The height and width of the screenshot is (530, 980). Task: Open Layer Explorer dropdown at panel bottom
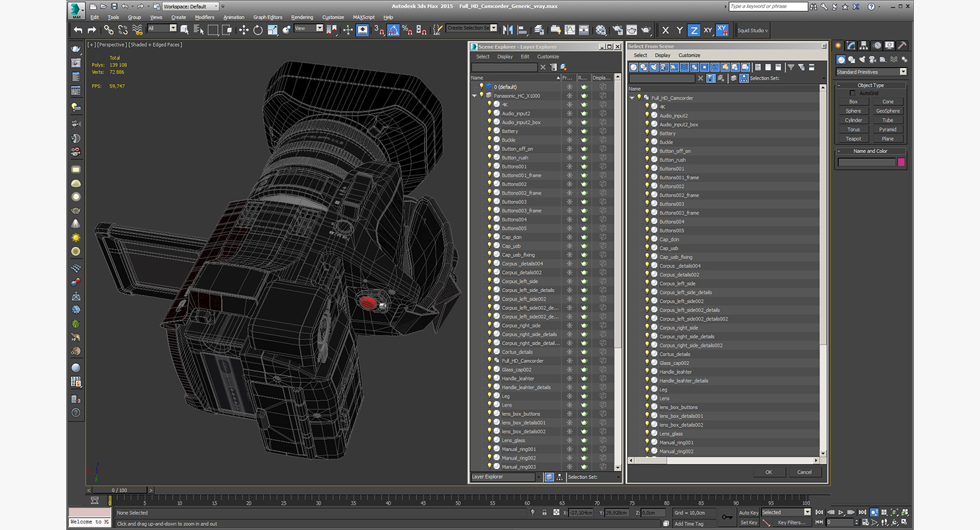tap(506, 477)
